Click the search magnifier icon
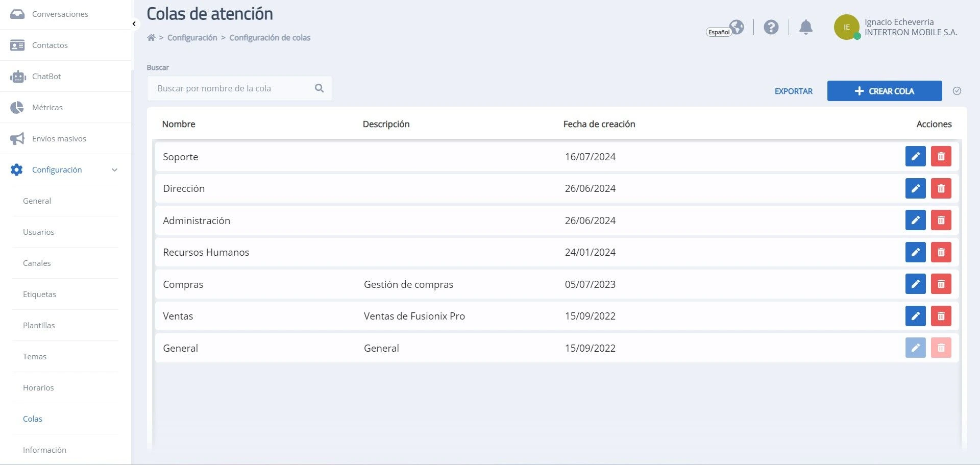This screenshot has width=980, height=465. pyautogui.click(x=320, y=88)
